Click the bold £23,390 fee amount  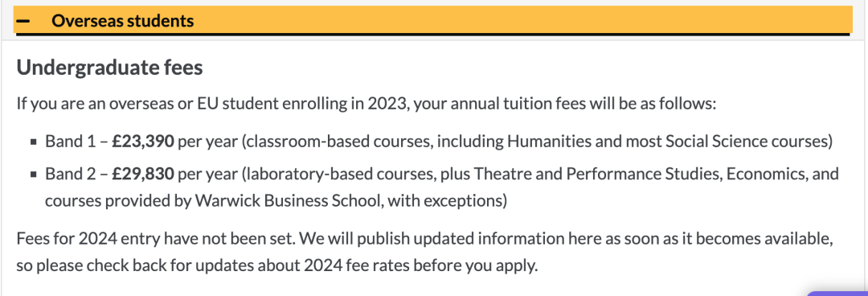[143, 142]
